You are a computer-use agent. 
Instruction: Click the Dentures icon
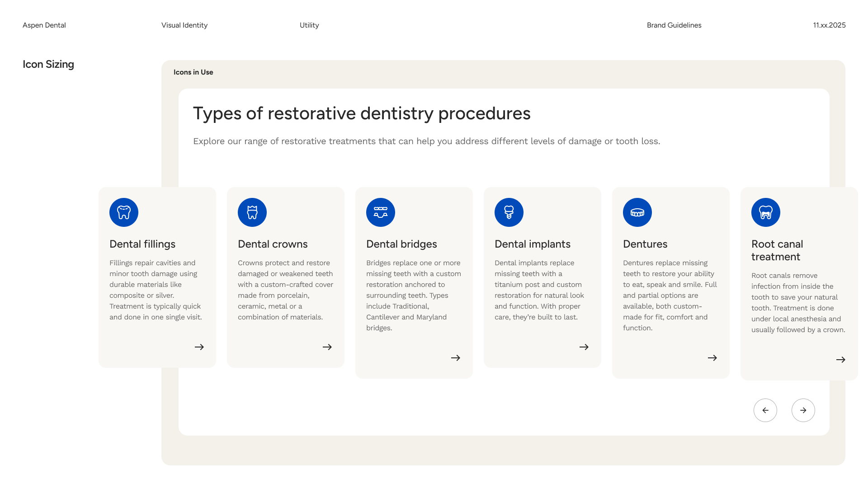(637, 212)
